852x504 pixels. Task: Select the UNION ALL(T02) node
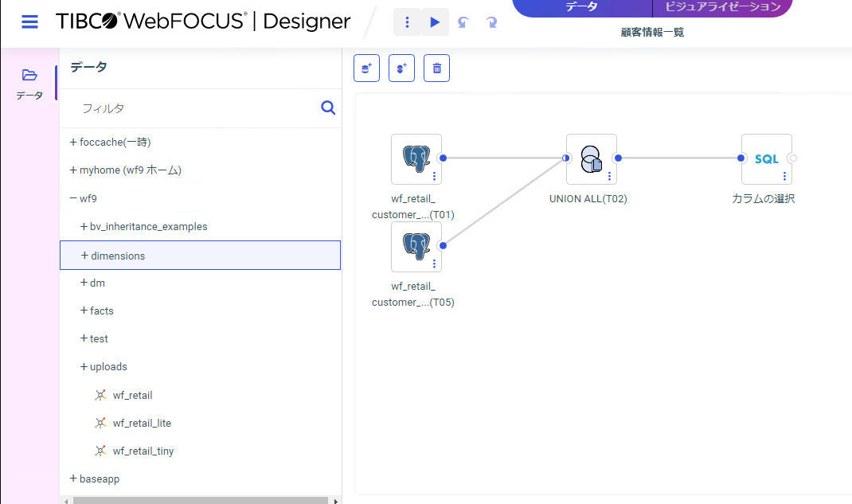[x=591, y=159]
